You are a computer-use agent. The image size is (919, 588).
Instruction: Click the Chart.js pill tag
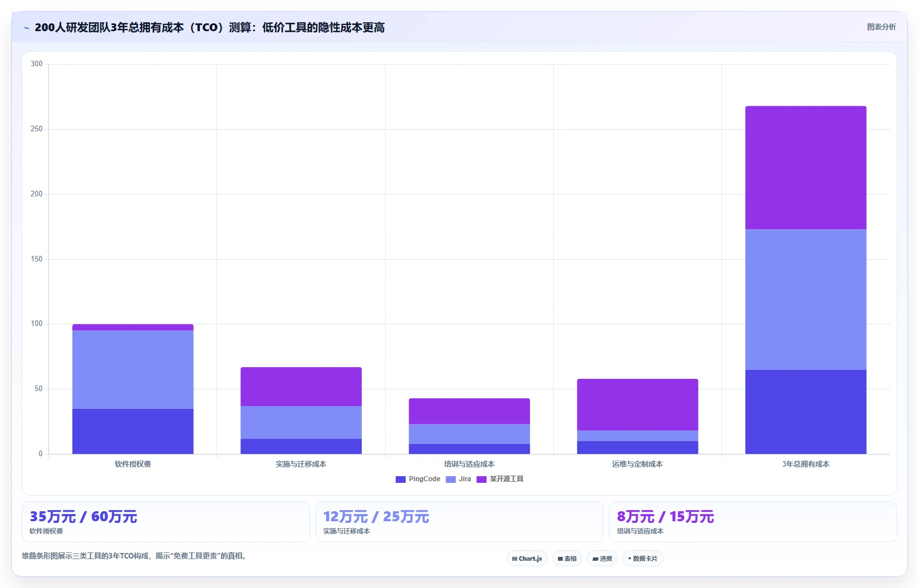pyautogui.click(x=527, y=559)
